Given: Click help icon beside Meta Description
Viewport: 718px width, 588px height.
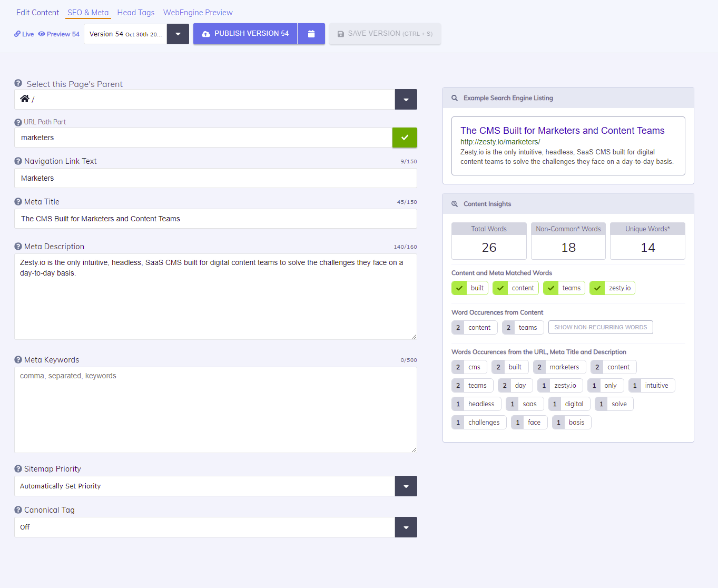Looking at the screenshot, I should pos(18,247).
